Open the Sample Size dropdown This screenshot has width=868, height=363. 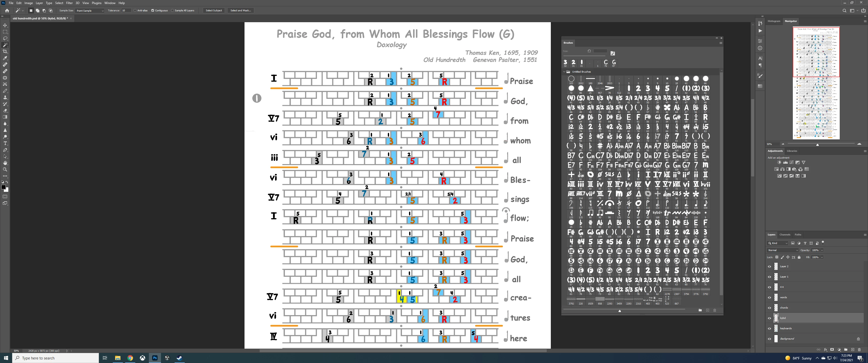click(x=90, y=11)
